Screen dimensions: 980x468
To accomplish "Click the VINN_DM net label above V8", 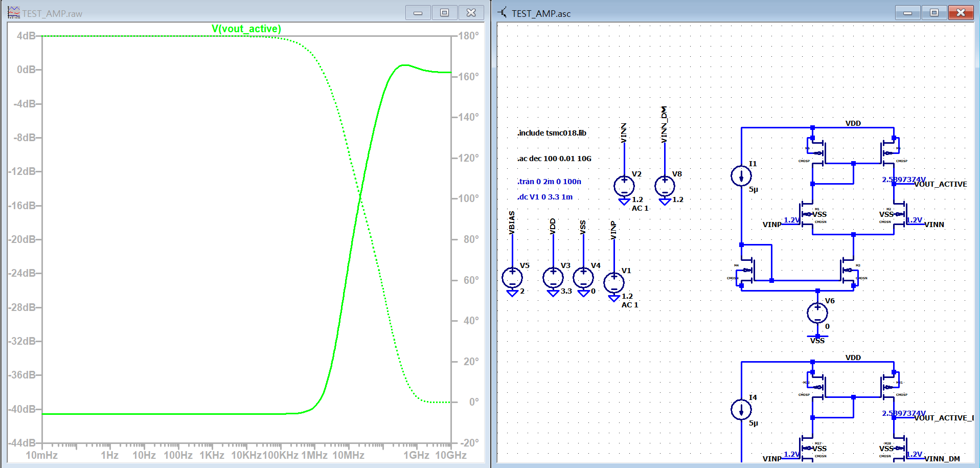I will [x=664, y=124].
